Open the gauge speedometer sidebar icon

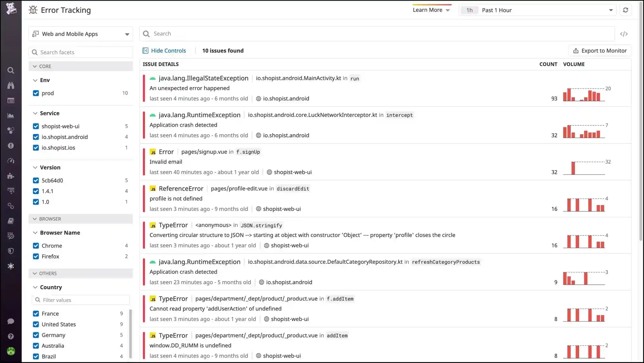point(11,161)
